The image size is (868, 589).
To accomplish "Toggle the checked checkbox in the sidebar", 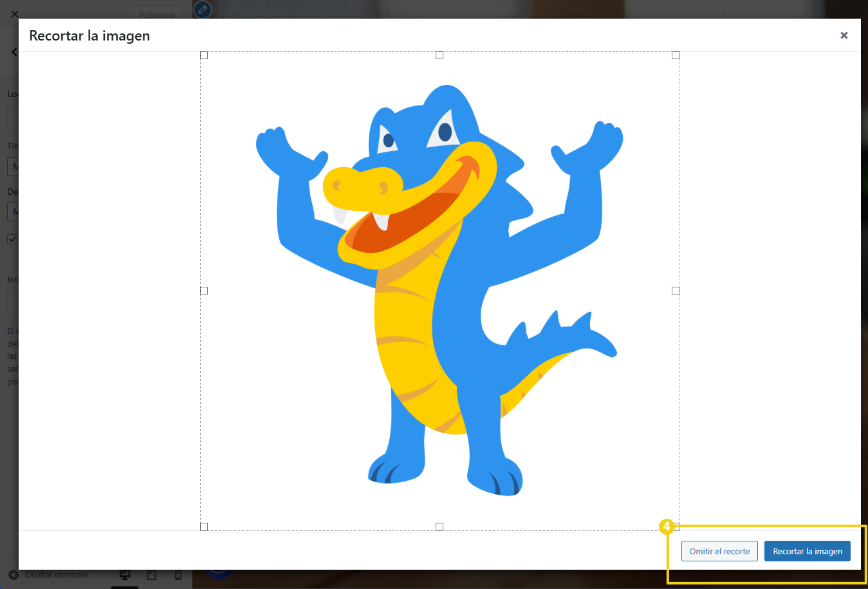I will pyautogui.click(x=12, y=239).
